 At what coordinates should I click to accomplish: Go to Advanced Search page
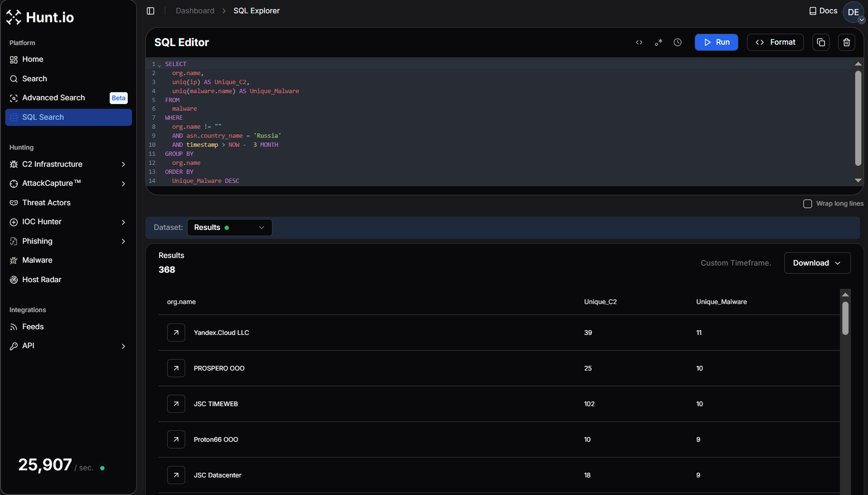pyautogui.click(x=54, y=98)
